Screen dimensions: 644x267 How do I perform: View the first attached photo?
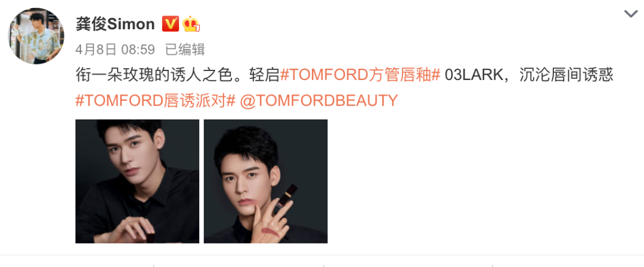point(137,182)
